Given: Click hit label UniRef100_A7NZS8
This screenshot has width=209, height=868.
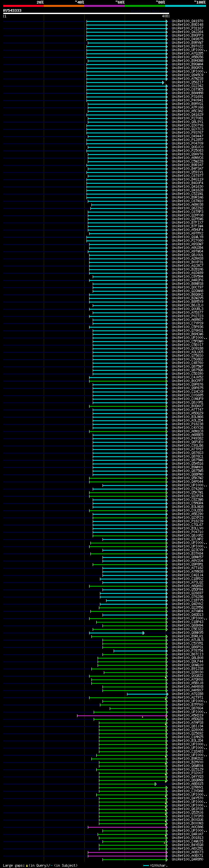Looking at the screenshot, I should tap(187, 79).
